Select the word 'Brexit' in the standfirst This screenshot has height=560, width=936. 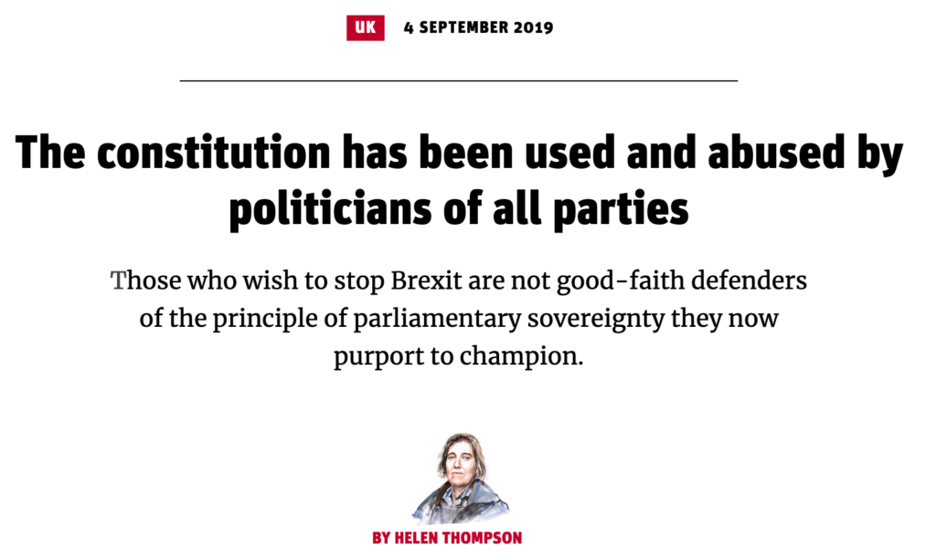426,280
